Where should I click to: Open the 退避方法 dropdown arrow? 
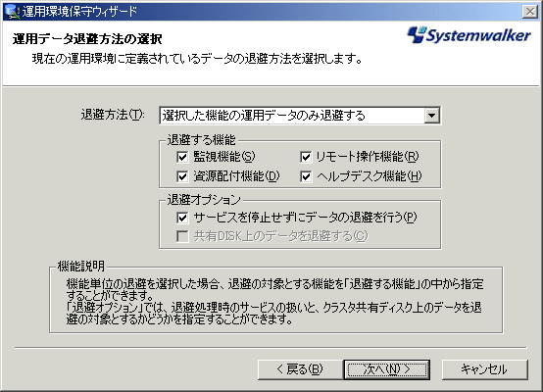(x=431, y=116)
